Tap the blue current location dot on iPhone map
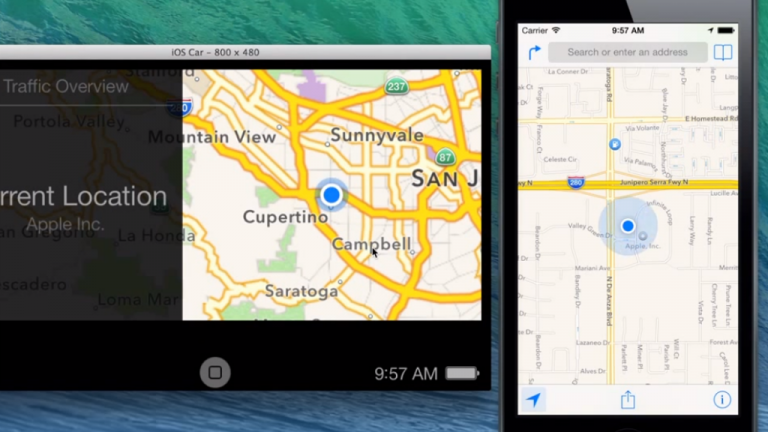 click(628, 226)
